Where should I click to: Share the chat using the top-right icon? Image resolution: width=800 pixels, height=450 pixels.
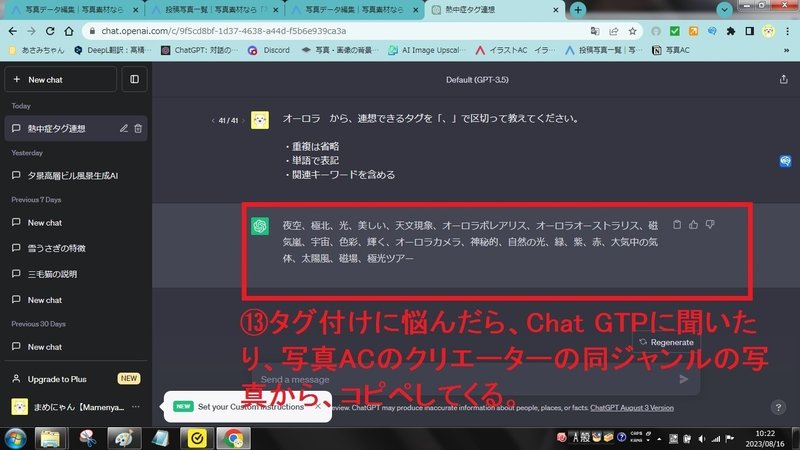coord(784,80)
